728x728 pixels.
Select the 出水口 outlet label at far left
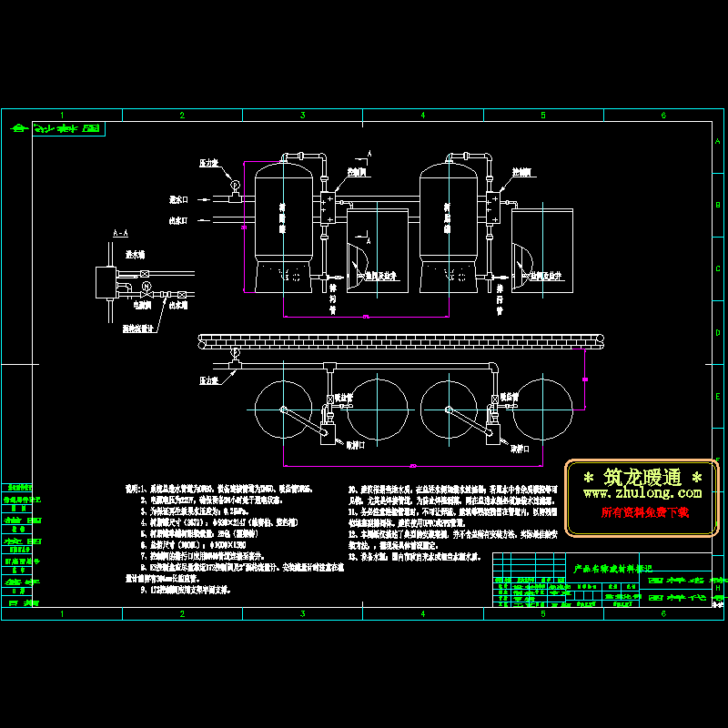click(178, 220)
